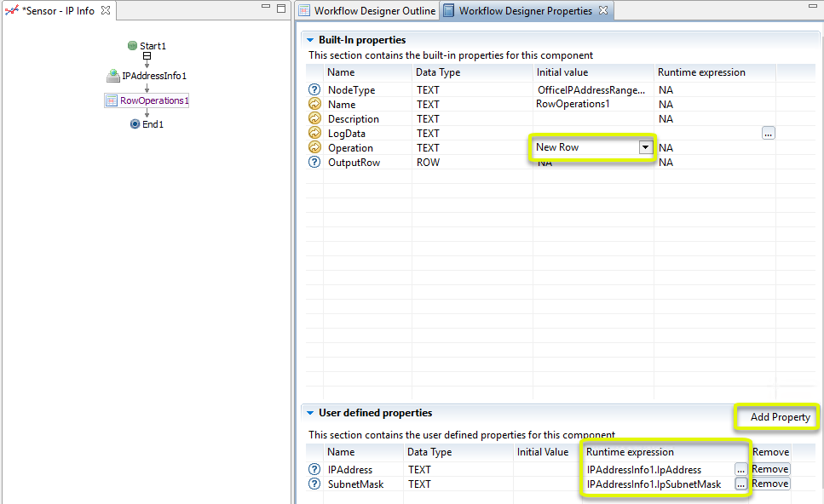Maximize the Sensor editor pane

(x=281, y=9)
